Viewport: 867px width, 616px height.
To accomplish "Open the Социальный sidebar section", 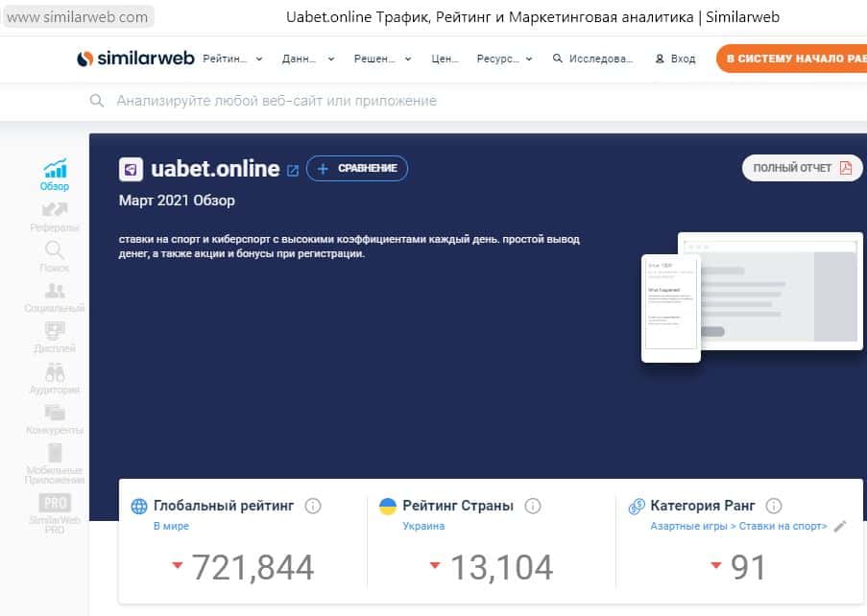I will pos(54,297).
